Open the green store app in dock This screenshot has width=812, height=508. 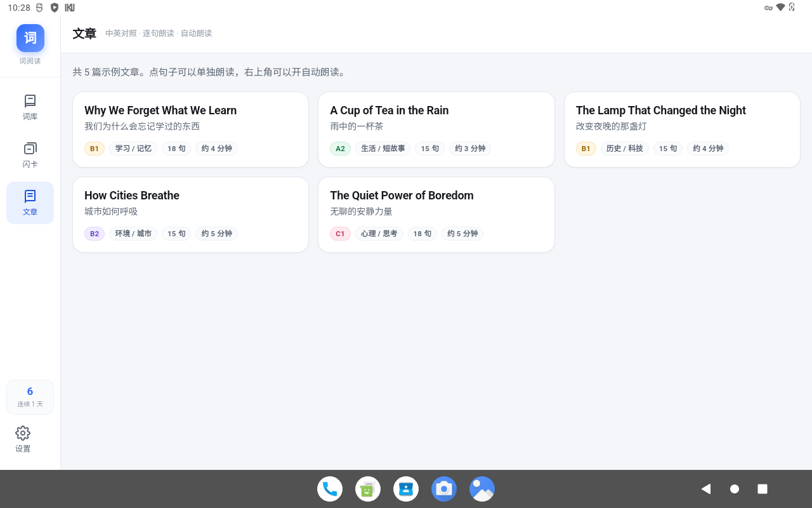pyautogui.click(x=368, y=489)
